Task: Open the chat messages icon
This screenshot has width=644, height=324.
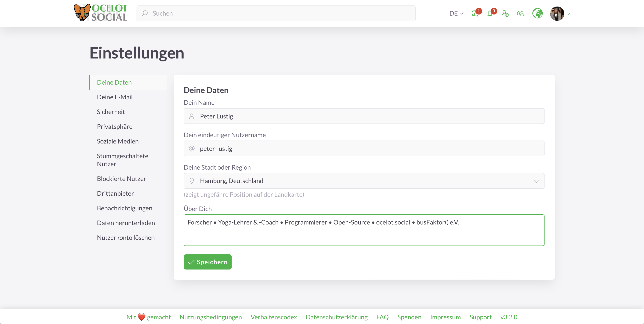Action: 475,14
